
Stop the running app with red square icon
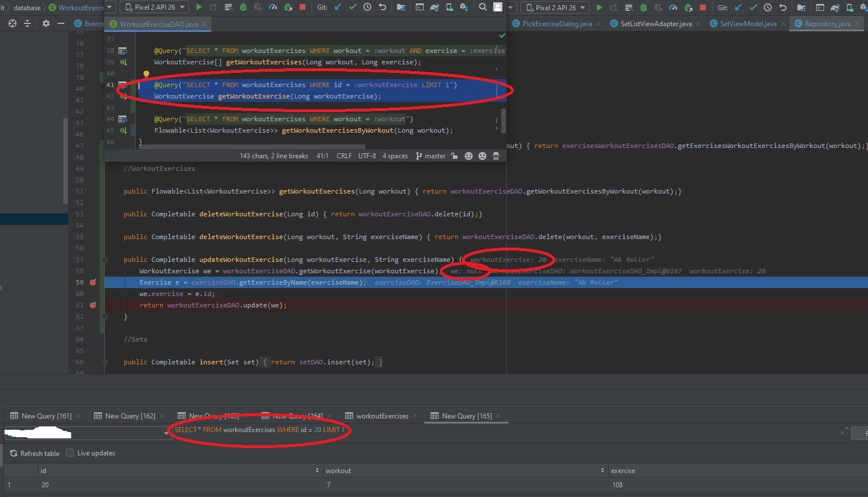click(x=303, y=8)
